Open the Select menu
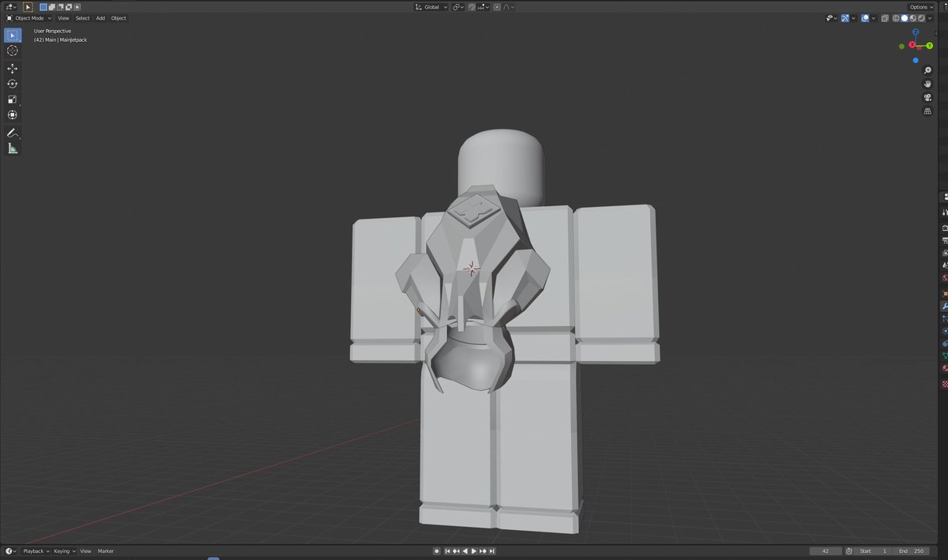Viewport: 948px width, 560px height. [82, 18]
